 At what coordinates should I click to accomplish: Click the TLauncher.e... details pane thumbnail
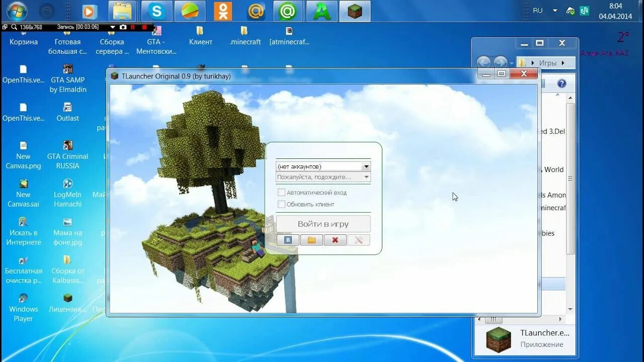499,339
